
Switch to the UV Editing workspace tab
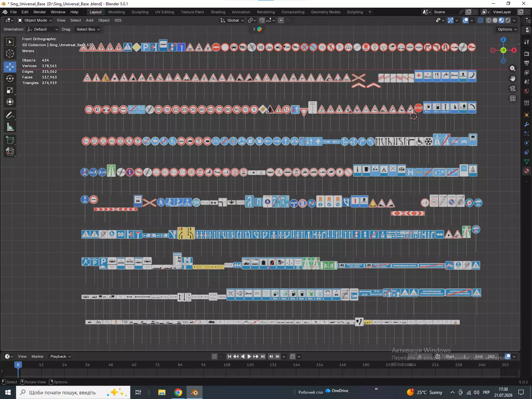click(165, 12)
